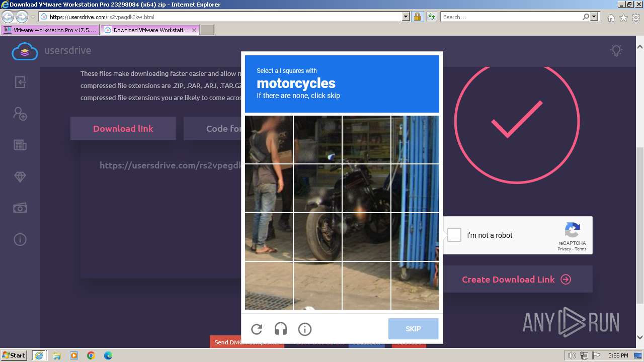
Task: Click the usersdrive.com download link text
Action: (170, 165)
